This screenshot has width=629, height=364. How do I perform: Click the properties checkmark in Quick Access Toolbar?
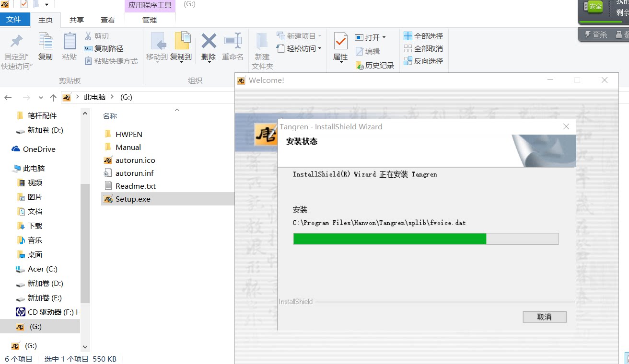24,4
